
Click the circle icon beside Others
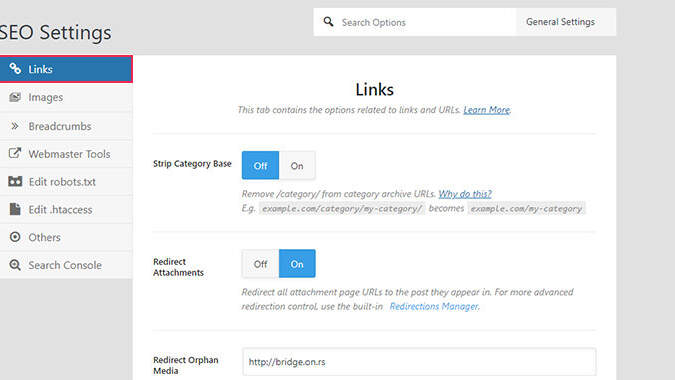click(15, 237)
